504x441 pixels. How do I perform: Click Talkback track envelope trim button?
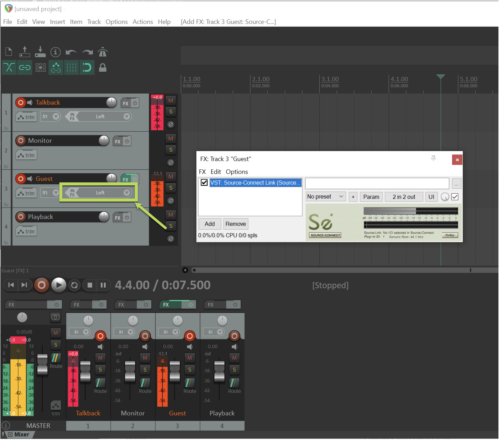(x=26, y=117)
